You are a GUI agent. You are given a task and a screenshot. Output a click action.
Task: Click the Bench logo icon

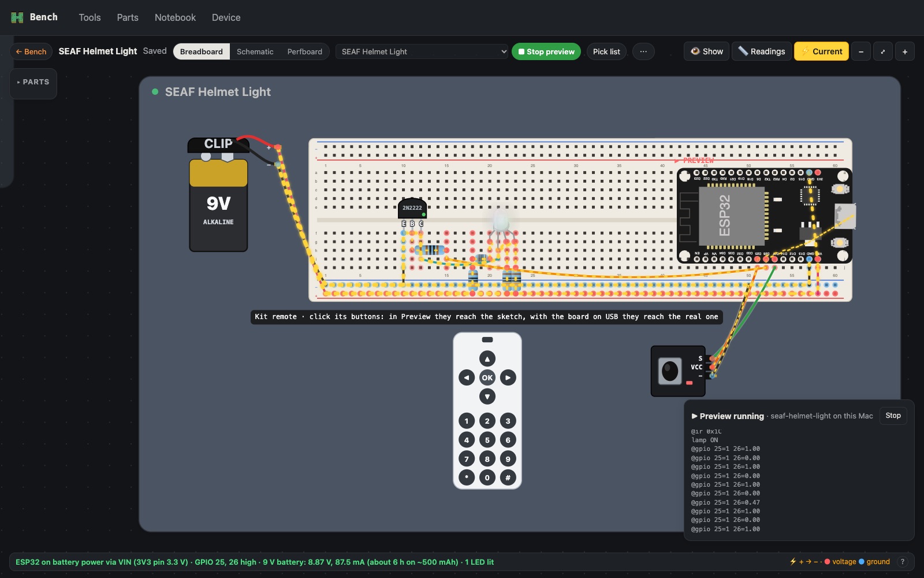[x=17, y=17]
